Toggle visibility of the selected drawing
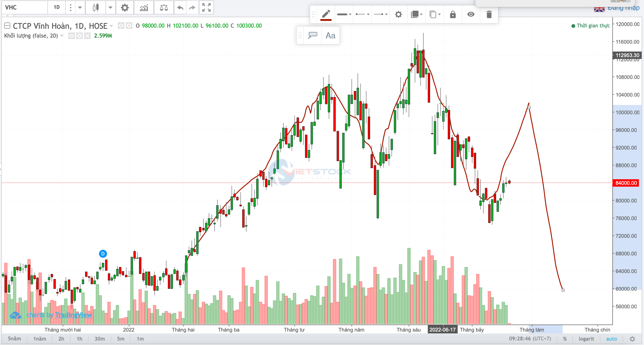The image size is (644, 345). (471, 14)
